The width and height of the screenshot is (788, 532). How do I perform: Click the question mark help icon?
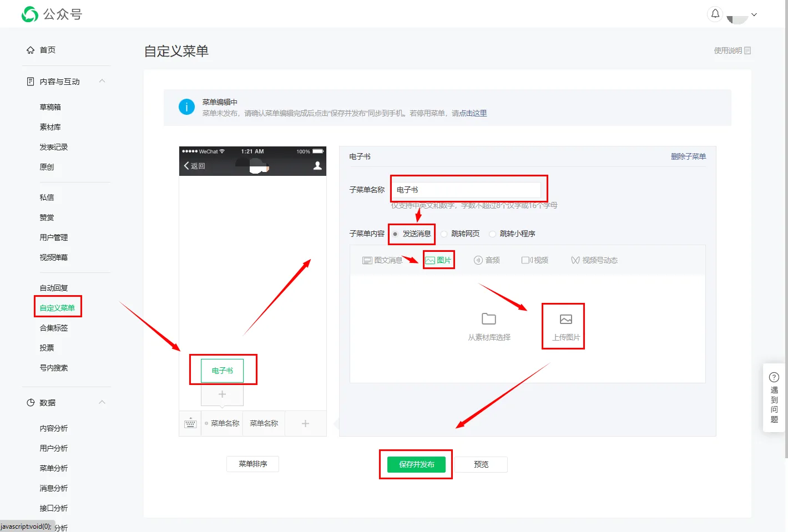point(774,377)
